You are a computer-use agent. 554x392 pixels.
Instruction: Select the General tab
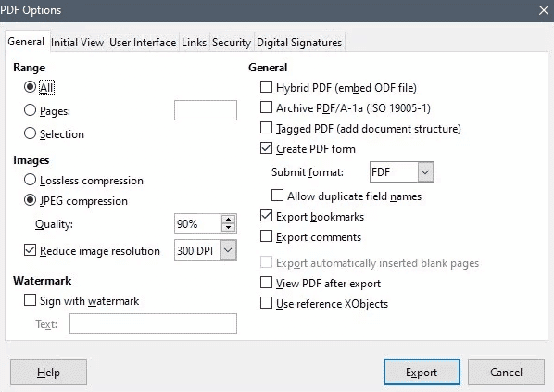pyautogui.click(x=26, y=42)
